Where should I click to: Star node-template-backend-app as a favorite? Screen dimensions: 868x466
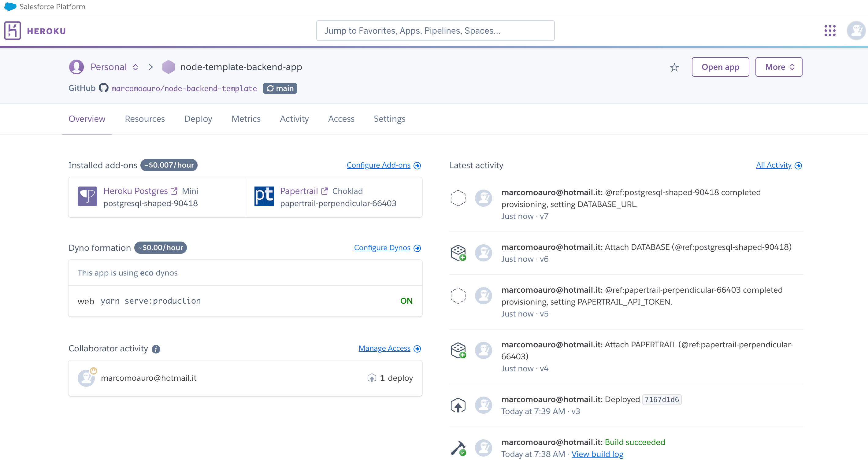[x=674, y=67]
